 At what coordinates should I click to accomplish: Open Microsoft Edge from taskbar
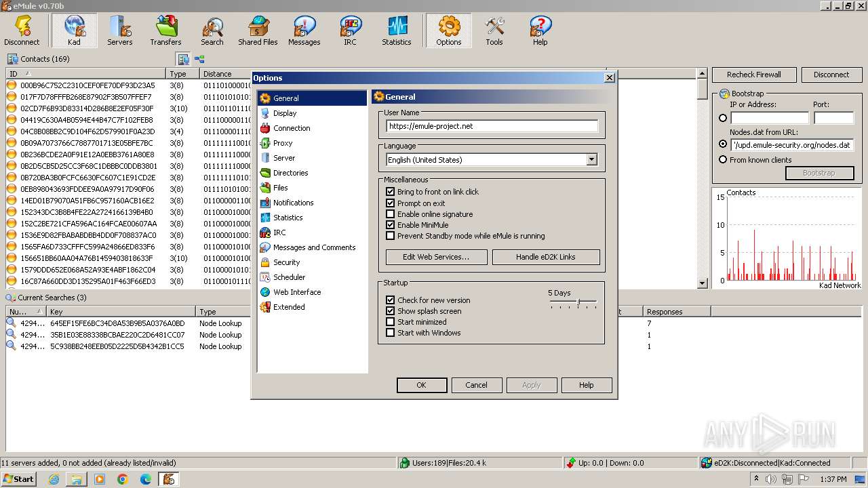146,479
